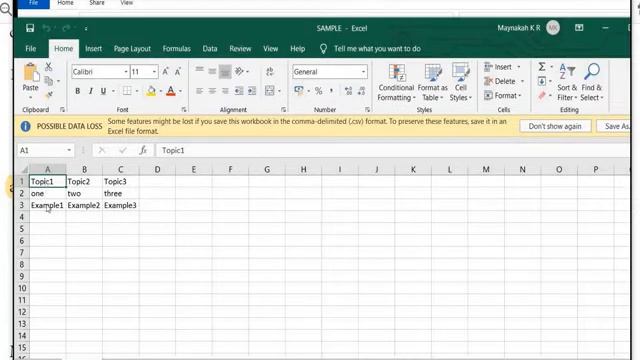640x360 pixels.
Task: Switch to the Data tab
Action: (210, 49)
